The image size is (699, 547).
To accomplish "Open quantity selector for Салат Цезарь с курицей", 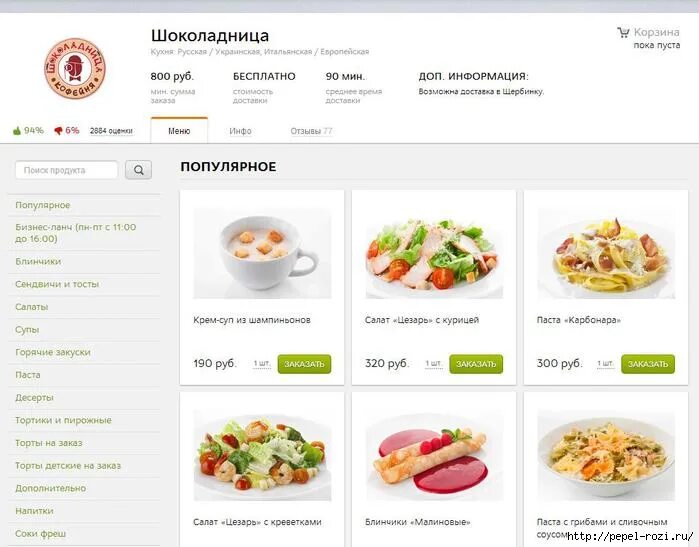I will 433,364.
